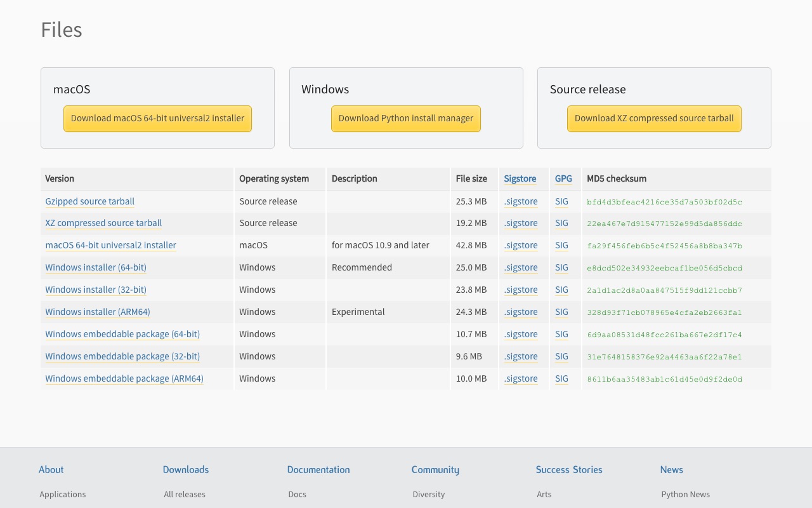Download Windows installer (32-bit)
This screenshot has height=508, width=812.
(x=96, y=290)
